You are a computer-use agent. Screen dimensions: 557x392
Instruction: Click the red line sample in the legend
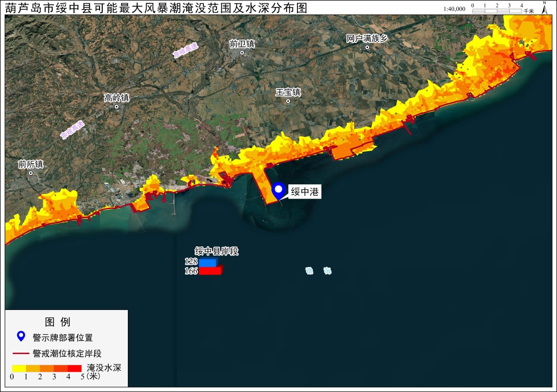[x=21, y=353]
